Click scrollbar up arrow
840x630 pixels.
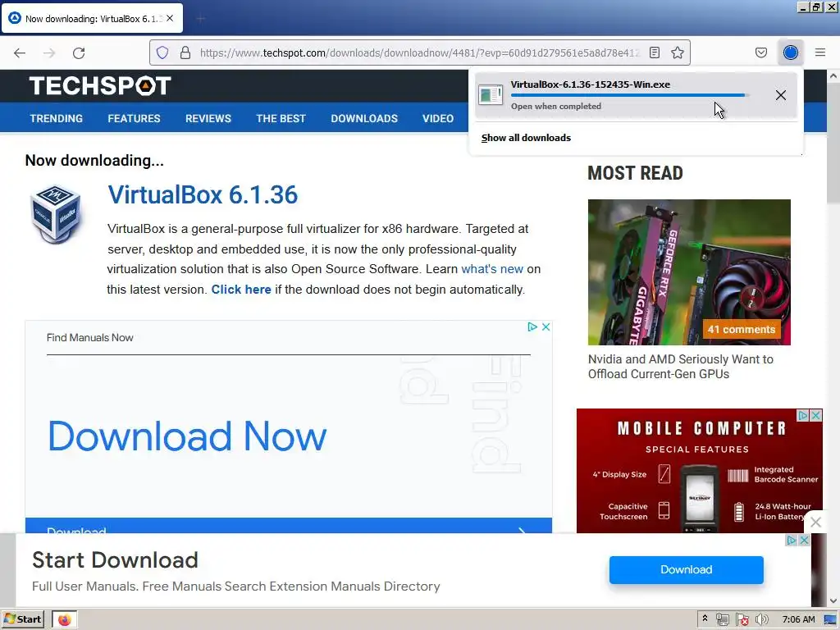833,76
